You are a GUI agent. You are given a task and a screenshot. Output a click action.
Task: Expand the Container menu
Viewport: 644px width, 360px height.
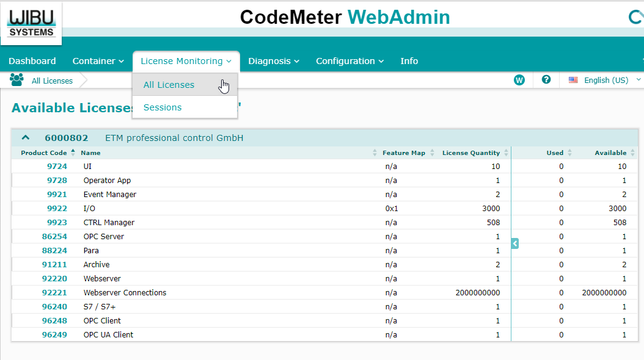pos(98,61)
